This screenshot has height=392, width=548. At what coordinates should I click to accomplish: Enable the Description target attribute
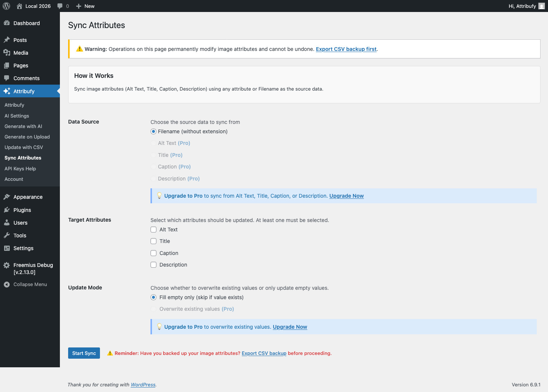(153, 265)
